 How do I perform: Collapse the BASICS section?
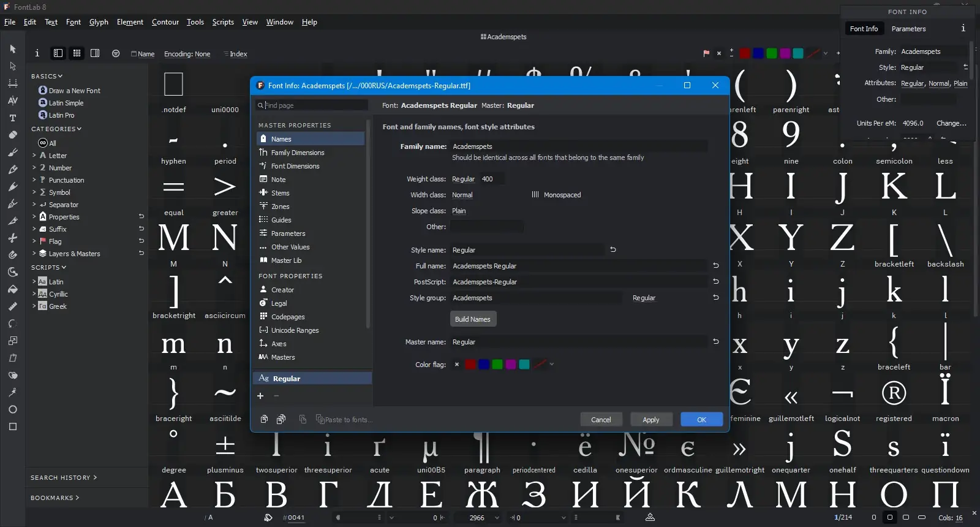pos(47,76)
